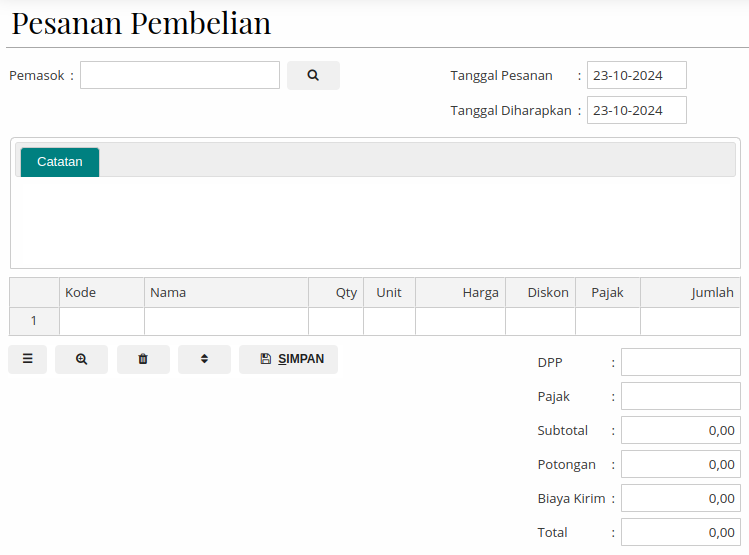The width and height of the screenshot is (749, 555).
Task: Focus the Pemasok input field
Action: click(180, 75)
